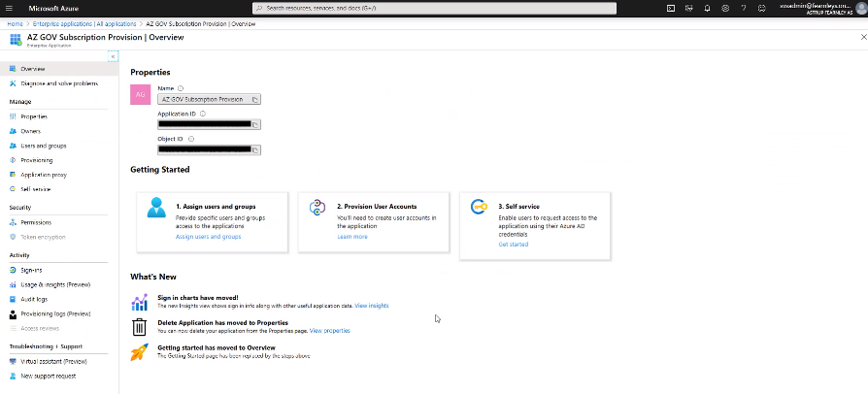The image size is (868, 394).
Task: Open Cloud Shell from the top bar
Action: click(x=670, y=9)
